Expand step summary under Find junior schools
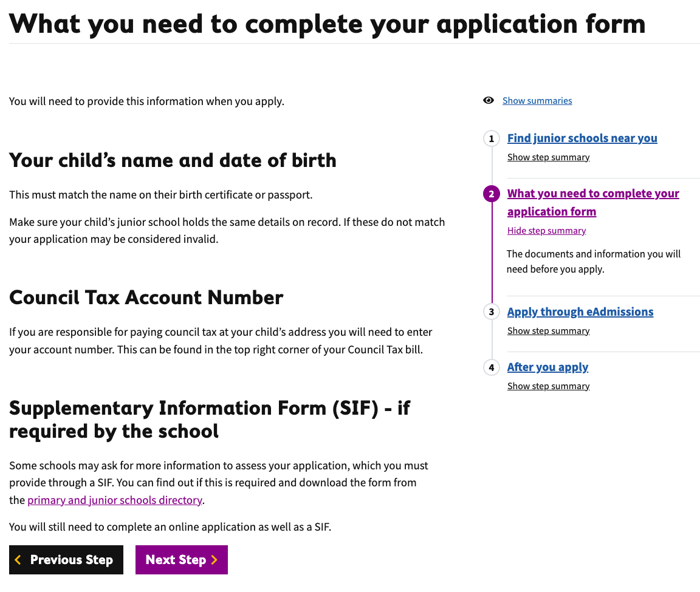 (x=548, y=157)
